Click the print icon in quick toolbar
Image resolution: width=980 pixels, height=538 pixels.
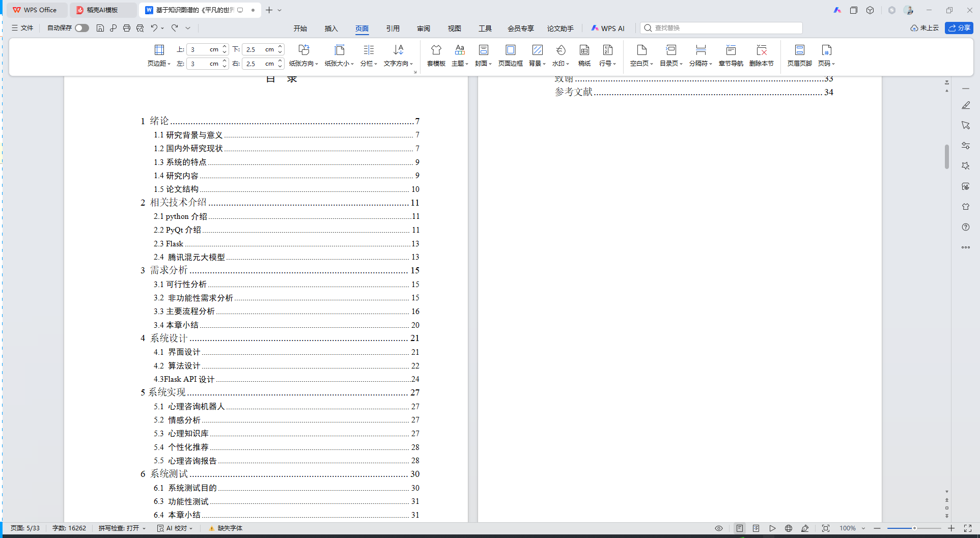pyautogui.click(x=127, y=28)
